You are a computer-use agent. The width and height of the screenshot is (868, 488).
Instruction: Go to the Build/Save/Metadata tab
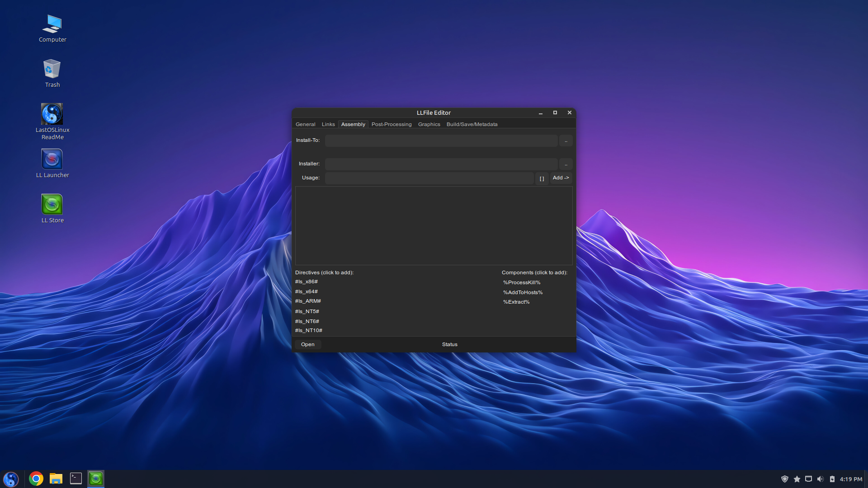pos(472,124)
